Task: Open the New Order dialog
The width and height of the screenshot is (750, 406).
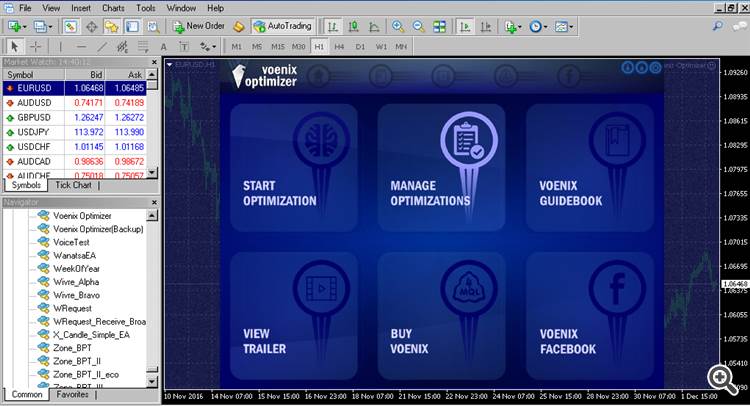Action: (x=199, y=26)
